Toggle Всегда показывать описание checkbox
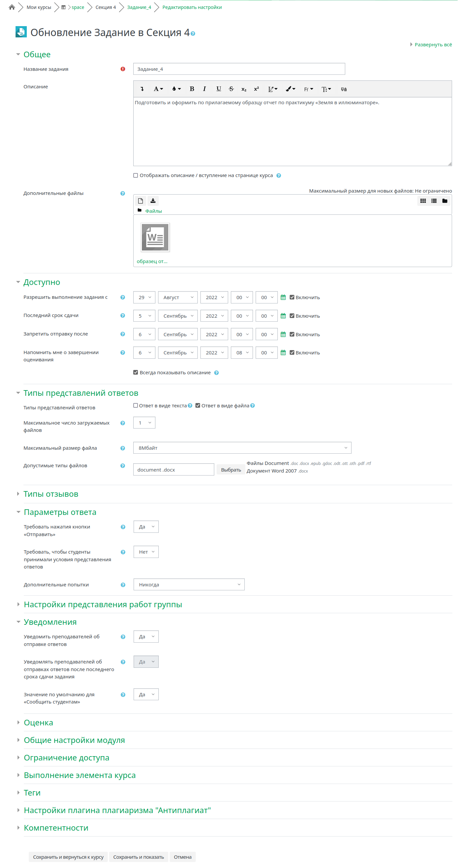 [136, 372]
